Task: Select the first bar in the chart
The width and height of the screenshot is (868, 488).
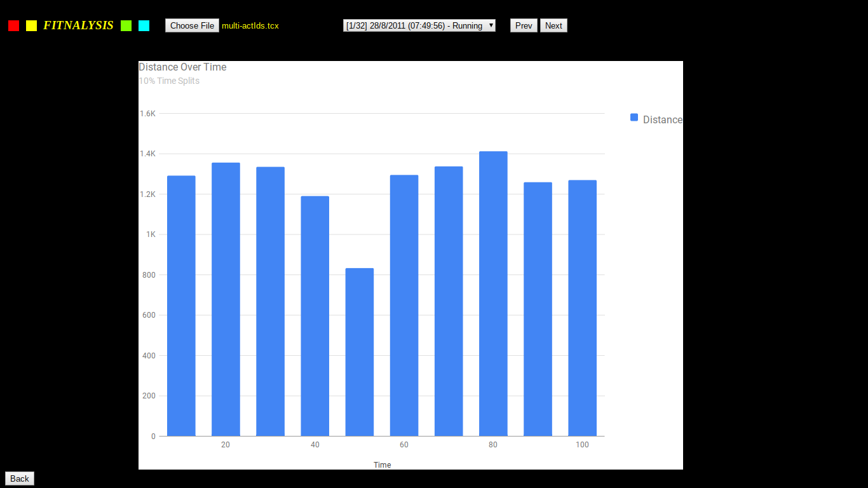Action: pyautogui.click(x=181, y=306)
